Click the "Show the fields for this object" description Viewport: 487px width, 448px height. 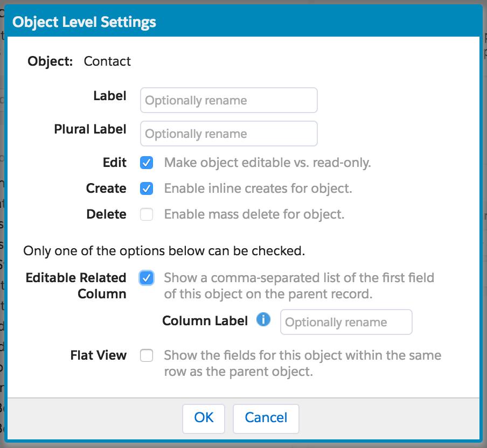pyautogui.click(x=302, y=363)
